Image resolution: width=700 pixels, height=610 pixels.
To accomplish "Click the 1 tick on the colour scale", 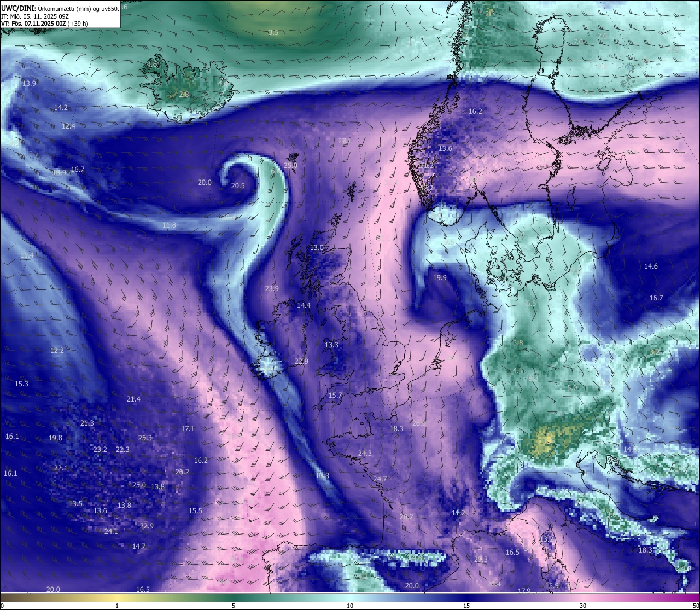I will click(x=117, y=606).
